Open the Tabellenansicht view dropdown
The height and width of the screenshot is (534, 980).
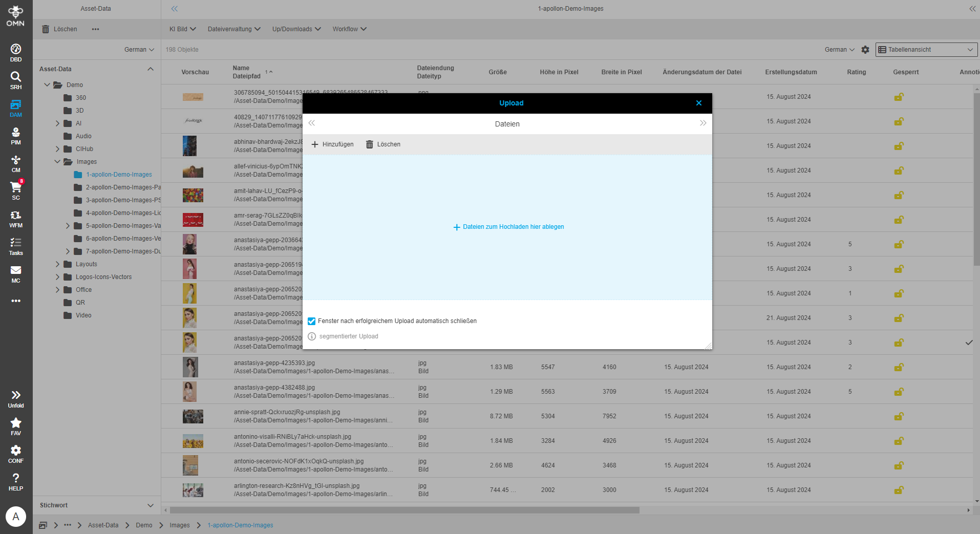tap(925, 50)
